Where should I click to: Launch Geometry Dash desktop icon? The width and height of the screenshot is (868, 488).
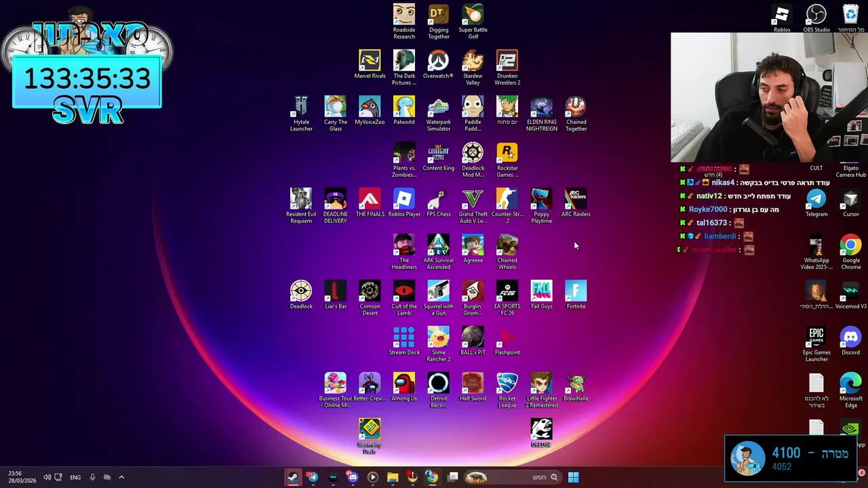(x=370, y=436)
